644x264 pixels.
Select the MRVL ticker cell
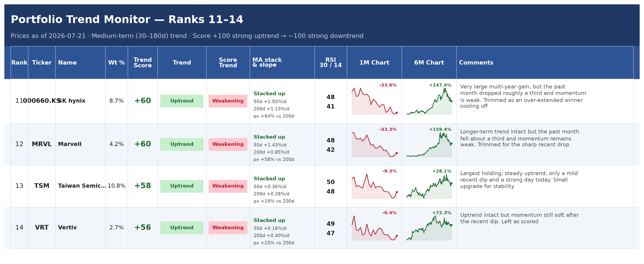point(42,144)
